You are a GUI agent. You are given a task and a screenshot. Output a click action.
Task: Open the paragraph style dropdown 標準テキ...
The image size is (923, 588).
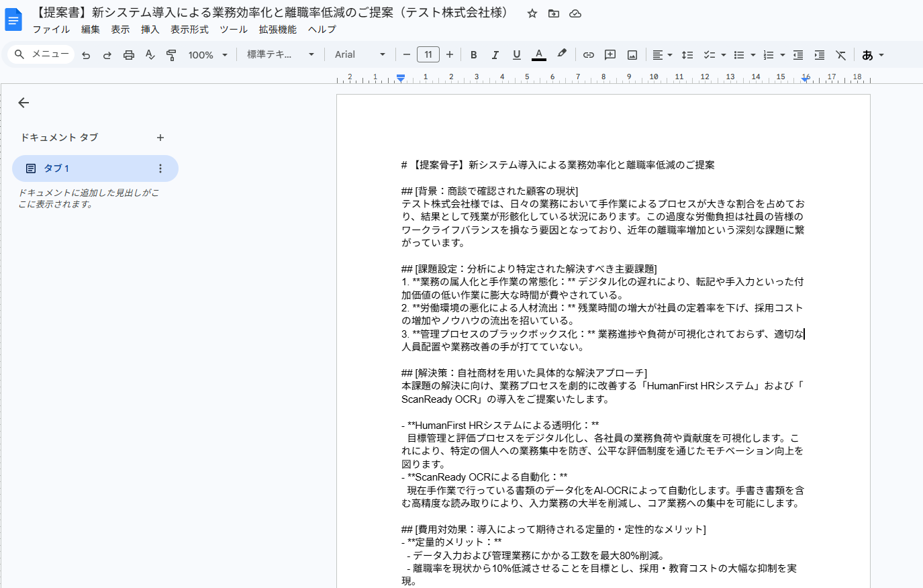[x=281, y=54]
